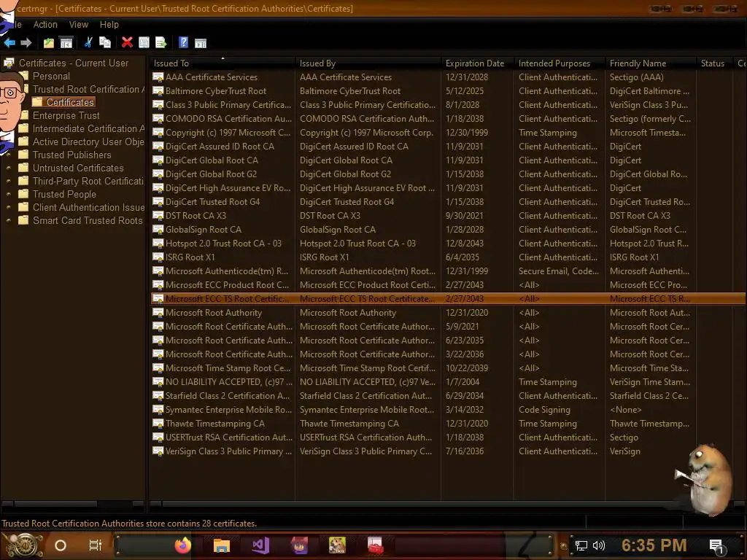Select USERTrust RSA Certification Authority row
The height and width of the screenshot is (560, 747).
point(448,437)
